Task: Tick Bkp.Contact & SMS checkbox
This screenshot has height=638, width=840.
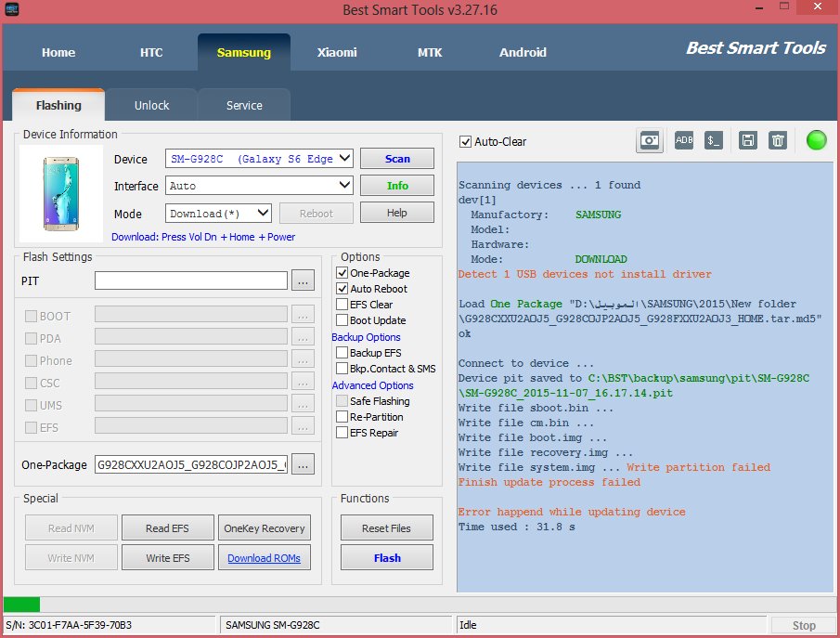Action: (x=342, y=369)
